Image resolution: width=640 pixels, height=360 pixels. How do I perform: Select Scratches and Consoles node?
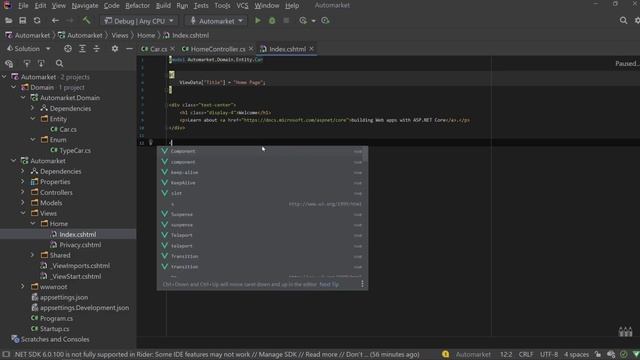click(x=55, y=339)
